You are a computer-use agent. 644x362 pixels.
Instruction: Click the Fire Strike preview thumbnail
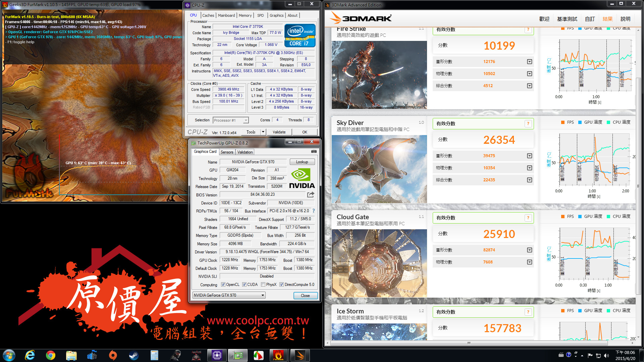click(379, 75)
